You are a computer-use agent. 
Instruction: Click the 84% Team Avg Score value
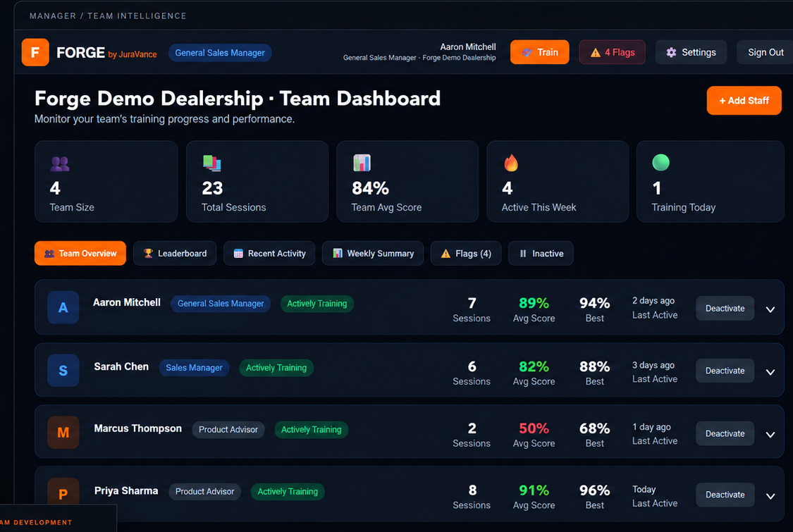370,188
